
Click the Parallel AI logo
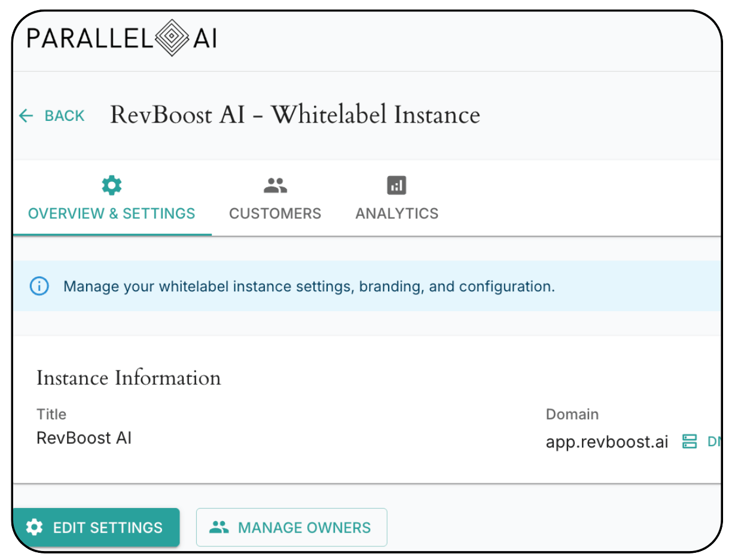pos(122,39)
